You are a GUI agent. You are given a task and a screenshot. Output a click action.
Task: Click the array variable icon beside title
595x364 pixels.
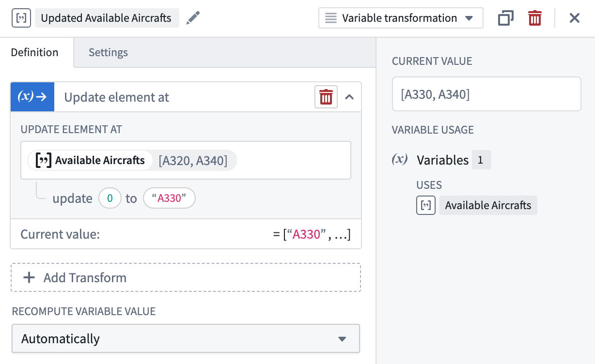(x=21, y=18)
